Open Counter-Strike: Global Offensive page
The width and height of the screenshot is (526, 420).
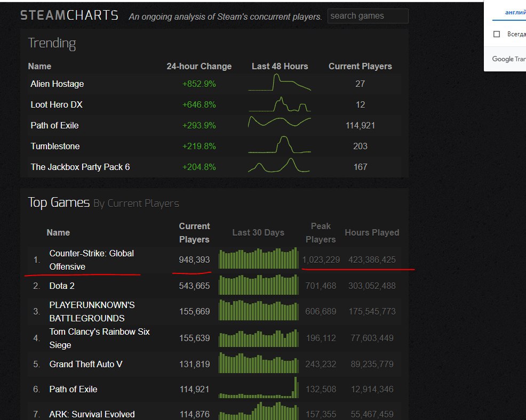tap(91, 260)
